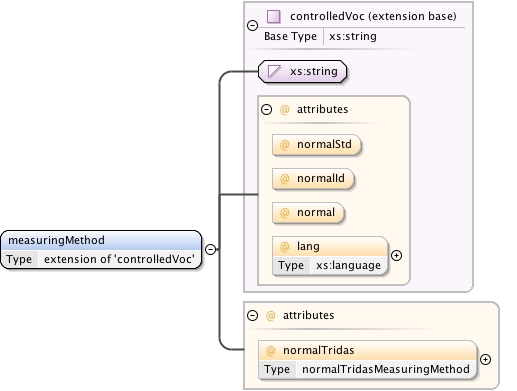This screenshot has width=517, height=391.
Task: Collapse the measuringMethod element children
Action: tap(210, 249)
